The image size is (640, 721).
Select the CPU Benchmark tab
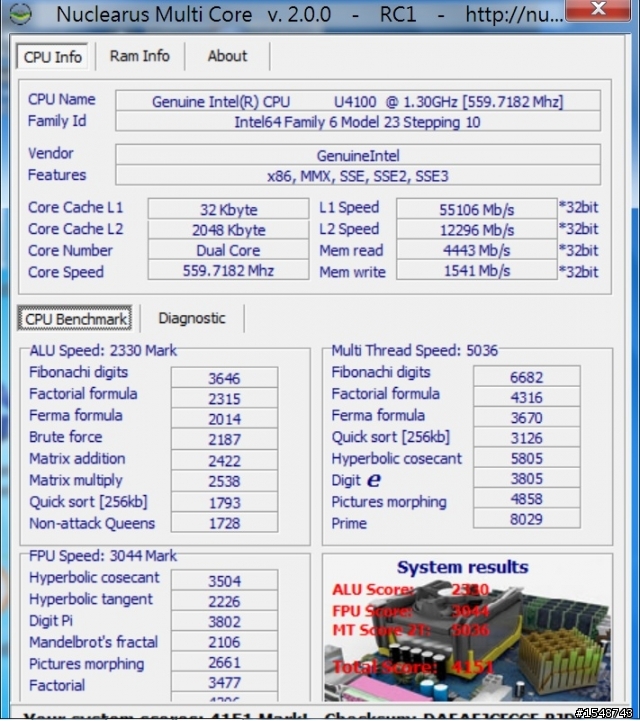pyautogui.click(x=75, y=319)
